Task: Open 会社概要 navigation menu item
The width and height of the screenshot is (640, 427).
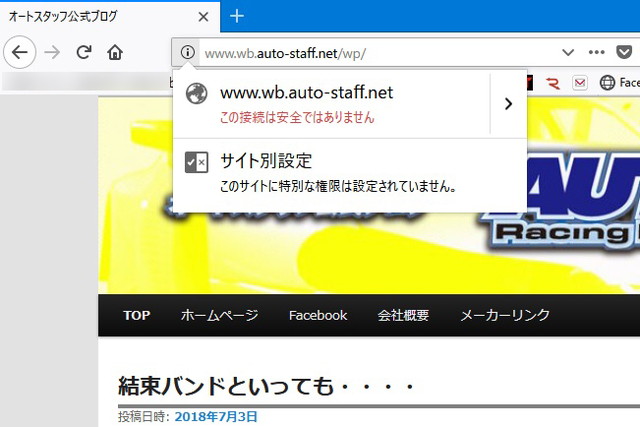Action: tap(403, 315)
